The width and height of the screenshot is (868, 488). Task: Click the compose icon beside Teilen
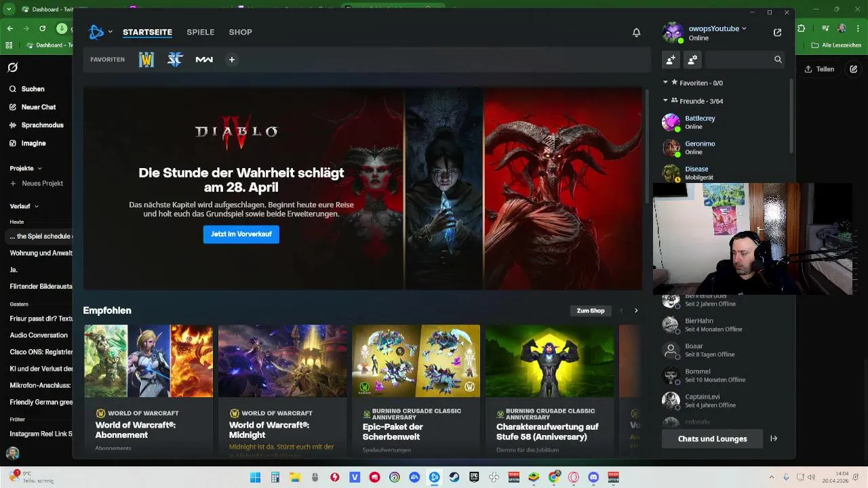pos(853,69)
